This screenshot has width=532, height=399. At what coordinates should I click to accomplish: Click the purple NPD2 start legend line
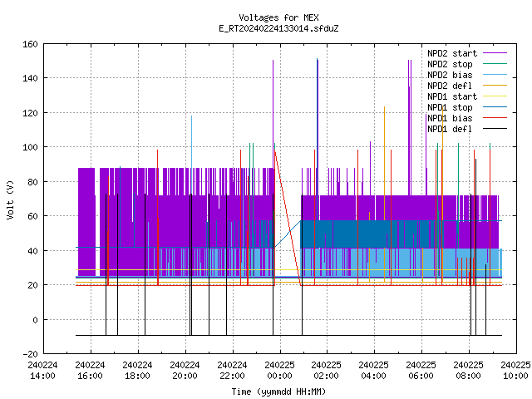495,53
